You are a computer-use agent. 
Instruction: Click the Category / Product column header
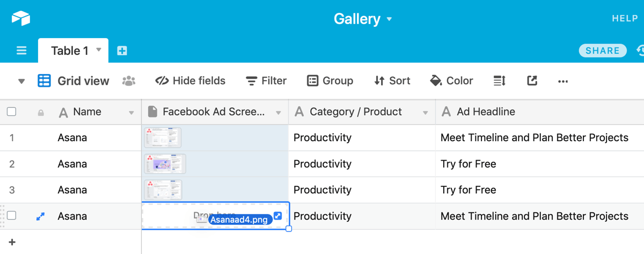pos(362,112)
